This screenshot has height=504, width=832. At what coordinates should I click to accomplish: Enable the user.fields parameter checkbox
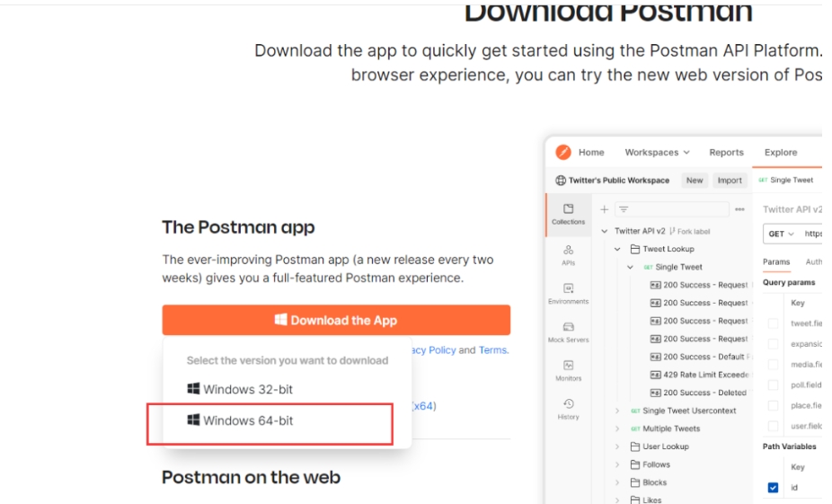(773, 426)
